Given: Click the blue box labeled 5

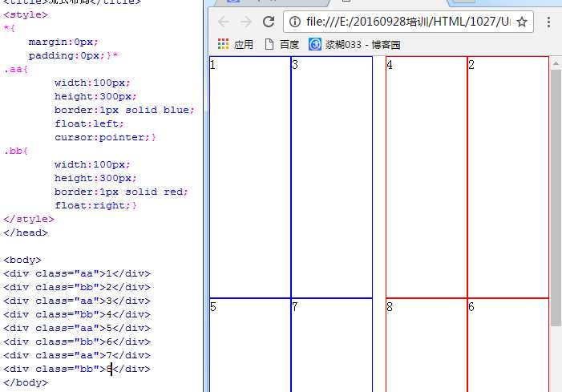Looking at the screenshot, I should coord(250,345).
